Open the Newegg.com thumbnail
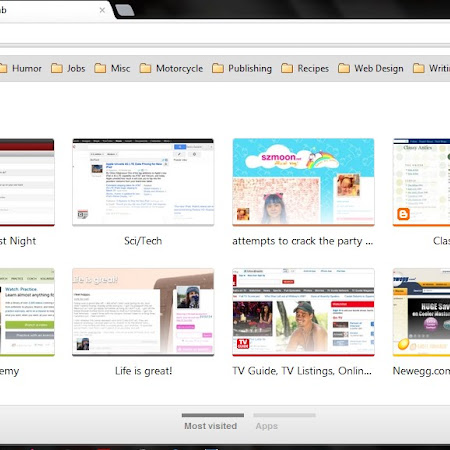The image size is (450, 450). pyautogui.click(x=422, y=312)
